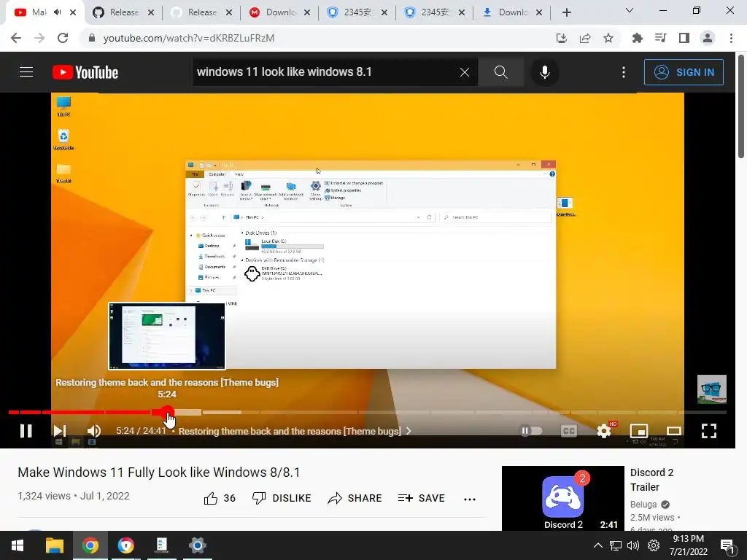The height and width of the screenshot is (560, 747).
Task: Enable theater mode
Action: point(673,431)
